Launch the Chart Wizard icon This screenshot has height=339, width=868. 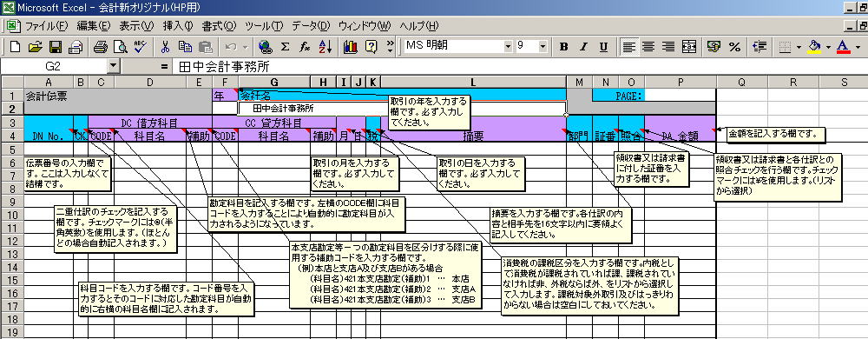pos(351,47)
